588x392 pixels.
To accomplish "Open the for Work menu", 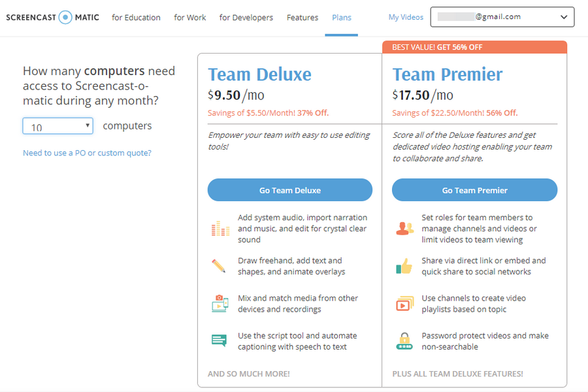I will tap(189, 18).
